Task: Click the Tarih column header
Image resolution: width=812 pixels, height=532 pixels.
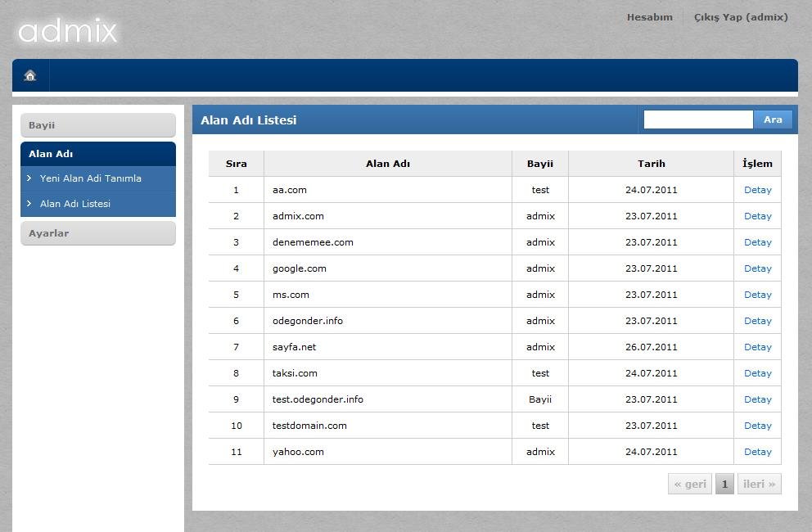Action: (651, 164)
